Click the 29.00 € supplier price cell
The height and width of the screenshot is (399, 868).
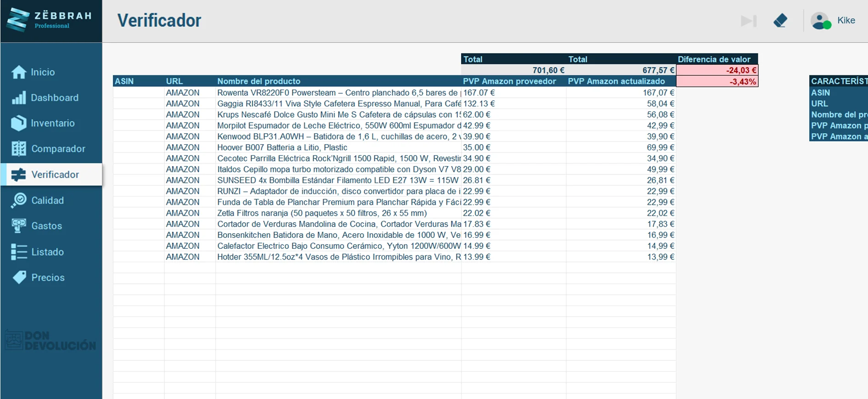click(x=514, y=169)
